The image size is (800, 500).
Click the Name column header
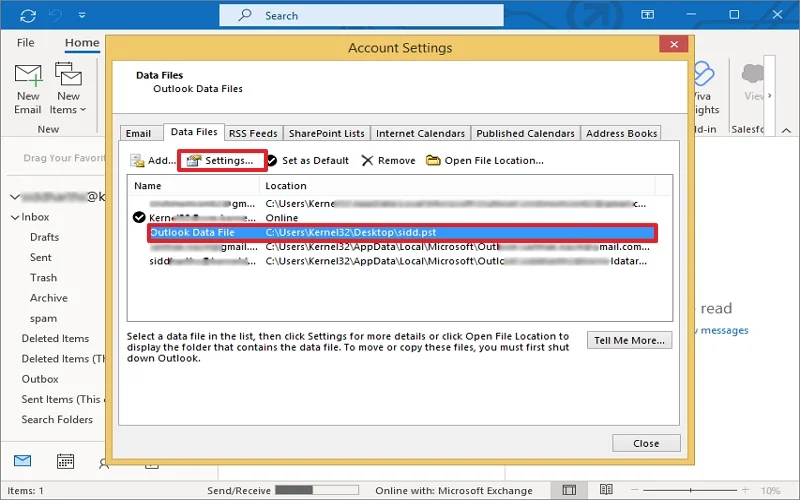pyautogui.click(x=193, y=186)
